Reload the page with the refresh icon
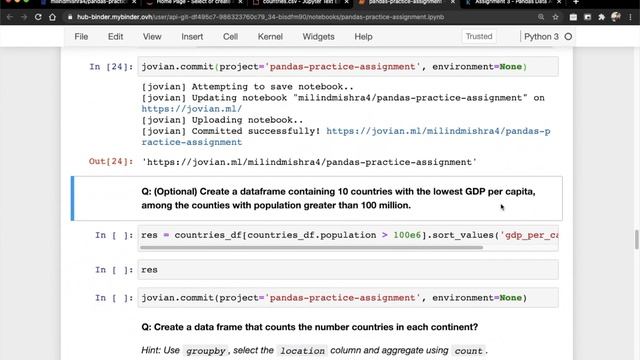The height and width of the screenshot is (360, 640). point(38,17)
